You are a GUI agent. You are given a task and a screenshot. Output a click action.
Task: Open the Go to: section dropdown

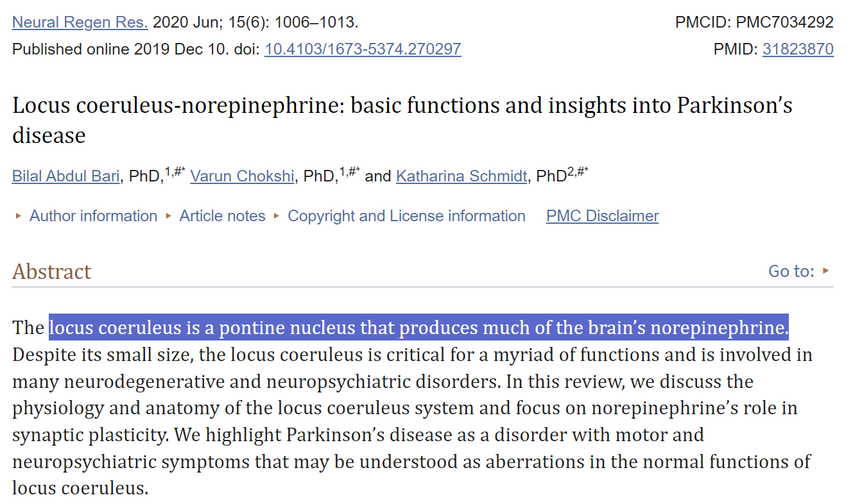coord(798,271)
